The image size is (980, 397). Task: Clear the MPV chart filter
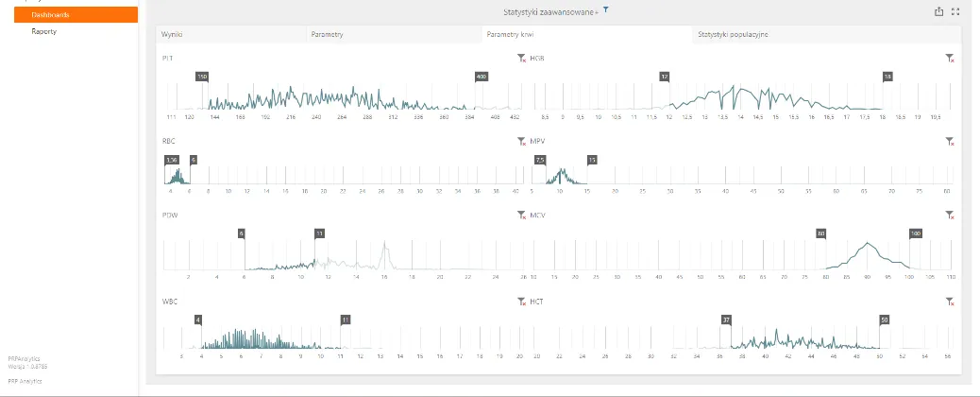[x=950, y=142]
